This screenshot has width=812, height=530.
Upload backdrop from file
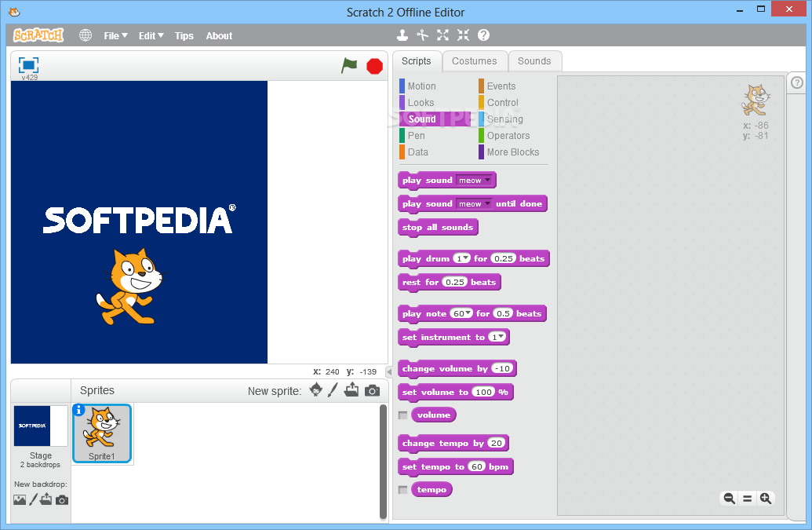point(46,499)
